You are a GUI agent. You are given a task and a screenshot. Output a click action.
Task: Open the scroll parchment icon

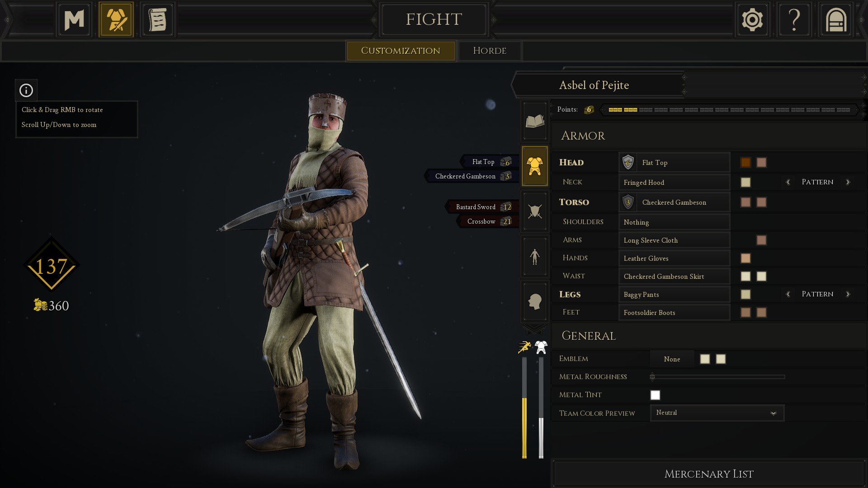(158, 20)
